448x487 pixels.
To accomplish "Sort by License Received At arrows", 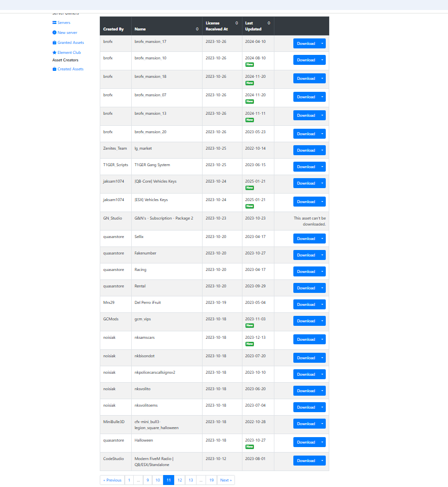I will [236, 23].
